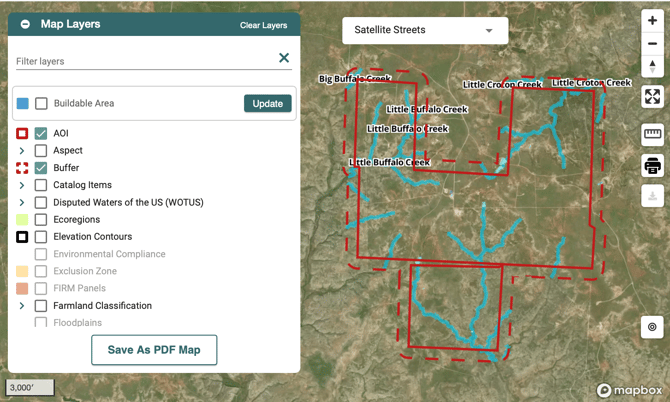Screen dimensions: 670x402
Task: Locate me with the target icon
Action: coord(652,327)
